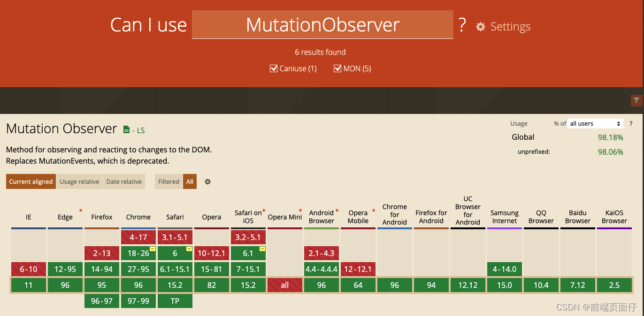Click the question mark after the search box

462,26
